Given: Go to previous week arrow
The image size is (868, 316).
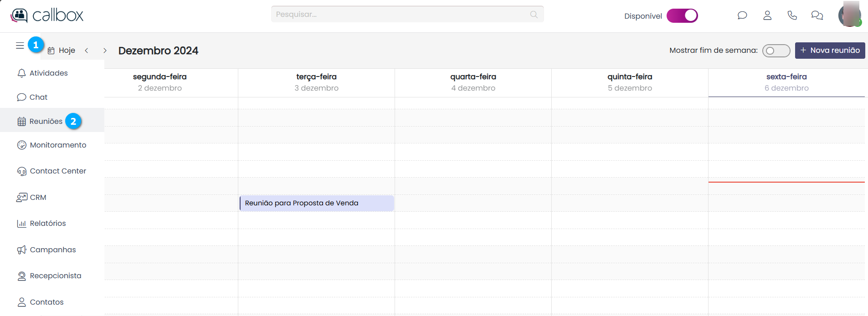Looking at the screenshot, I should [87, 51].
